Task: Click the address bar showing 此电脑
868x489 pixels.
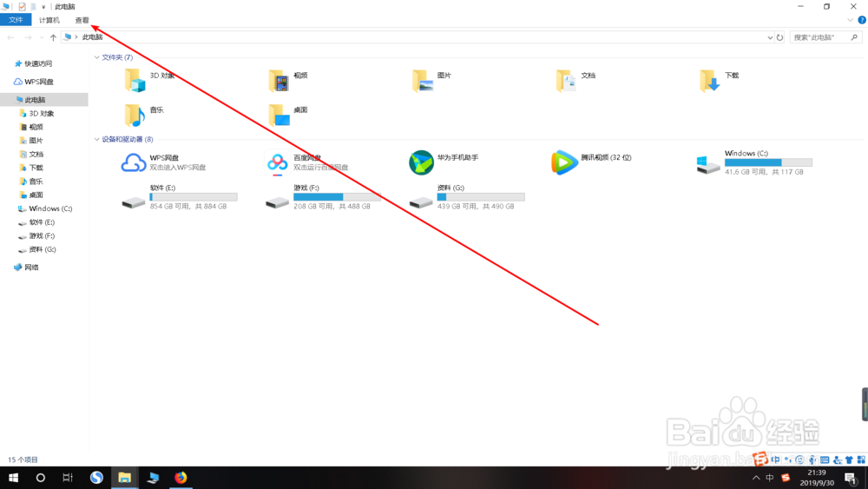Action: 413,37
